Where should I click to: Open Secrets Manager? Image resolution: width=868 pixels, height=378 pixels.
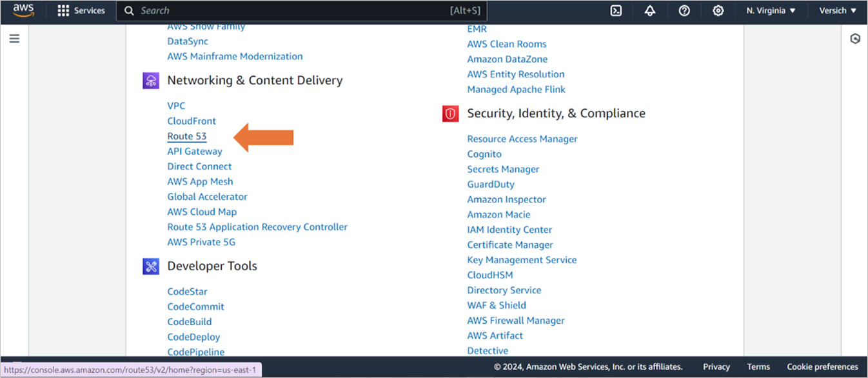pyautogui.click(x=503, y=170)
